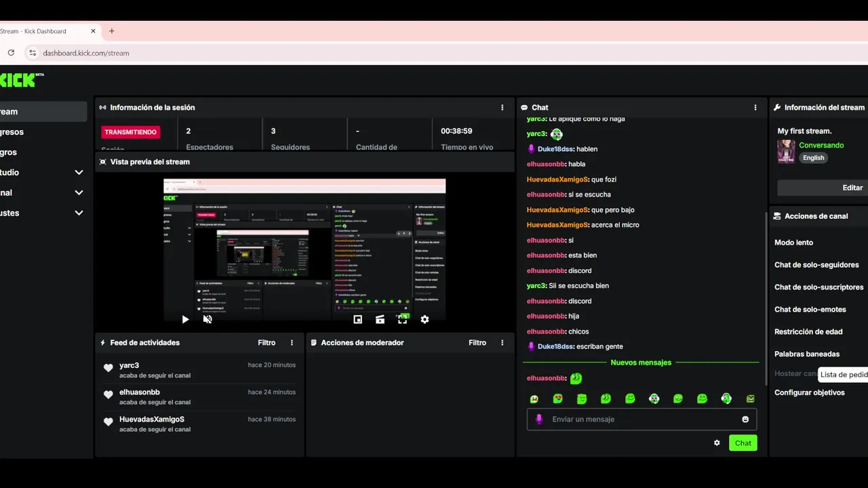The image size is (868, 488).
Task: Expand the canal sidebar chevron
Action: tap(79, 192)
